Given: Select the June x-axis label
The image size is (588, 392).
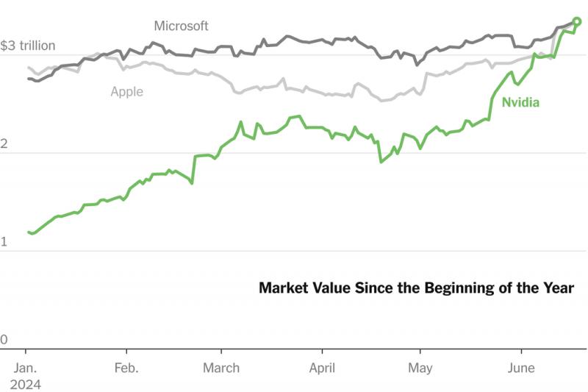Looking at the screenshot, I should pyautogui.click(x=521, y=367).
